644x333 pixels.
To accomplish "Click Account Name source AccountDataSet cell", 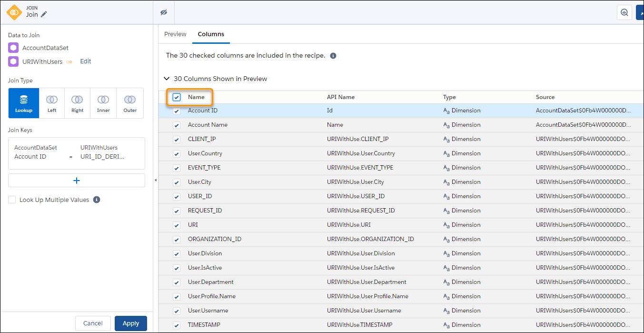I will point(584,125).
